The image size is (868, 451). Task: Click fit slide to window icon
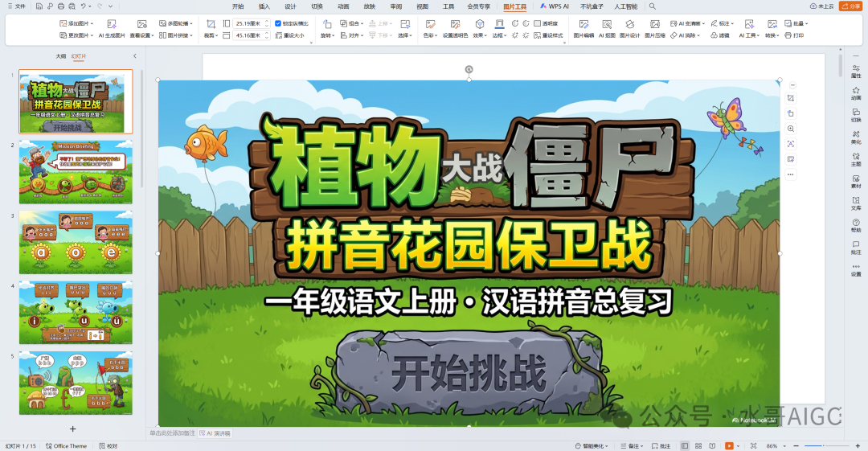[x=753, y=446]
